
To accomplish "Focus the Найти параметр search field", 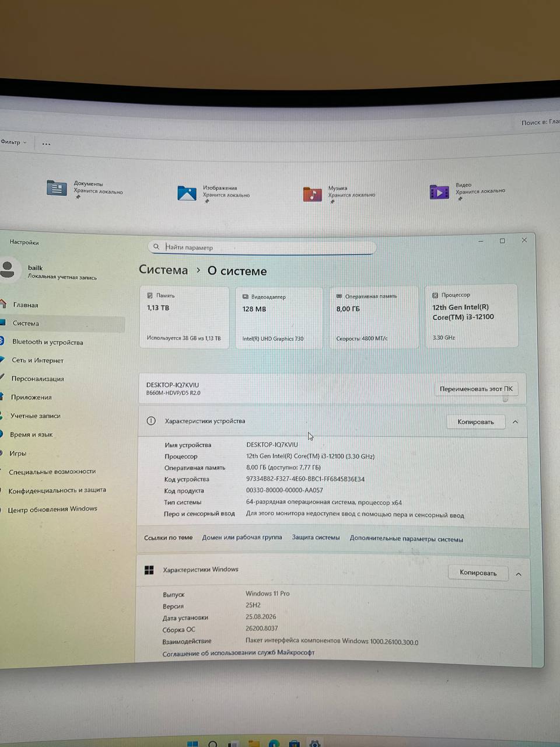I will point(262,247).
